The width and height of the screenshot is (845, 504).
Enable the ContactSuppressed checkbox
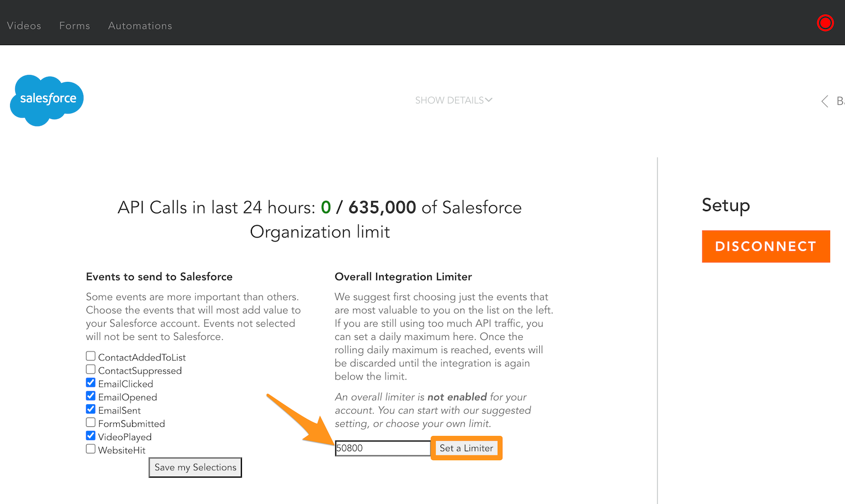tap(91, 369)
